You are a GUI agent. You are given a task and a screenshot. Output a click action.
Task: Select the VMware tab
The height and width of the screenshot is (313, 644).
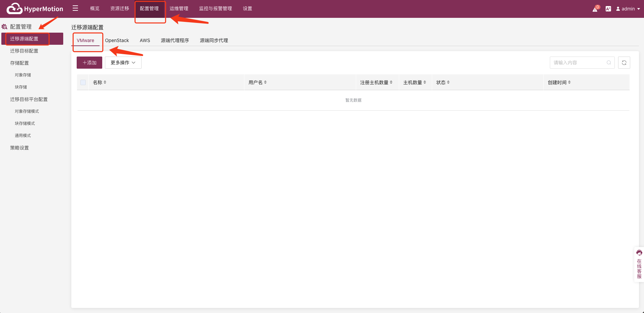pos(85,40)
